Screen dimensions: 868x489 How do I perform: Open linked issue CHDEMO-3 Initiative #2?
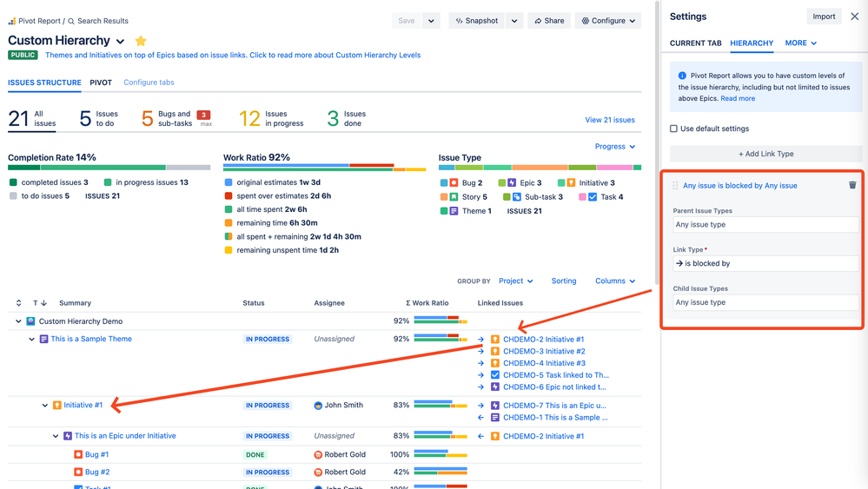(x=544, y=351)
